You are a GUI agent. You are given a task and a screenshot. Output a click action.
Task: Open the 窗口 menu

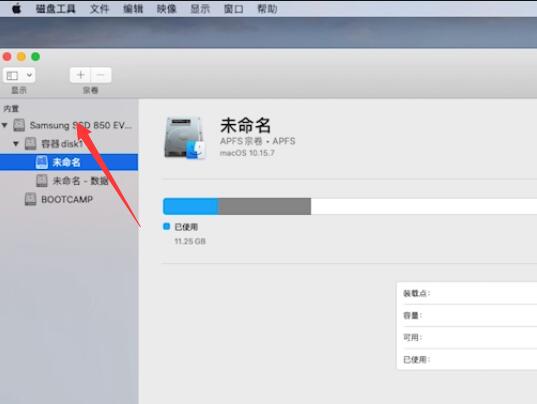234,9
